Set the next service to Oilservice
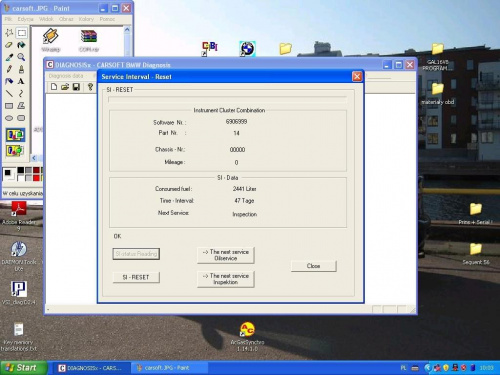Viewport: 500px width, 375px height. pyautogui.click(x=226, y=255)
